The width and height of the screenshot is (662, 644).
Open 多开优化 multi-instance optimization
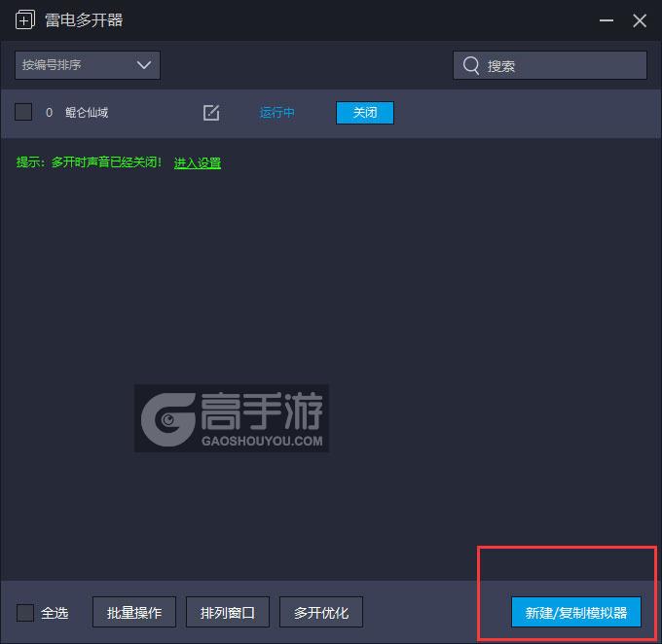click(x=321, y=612)
